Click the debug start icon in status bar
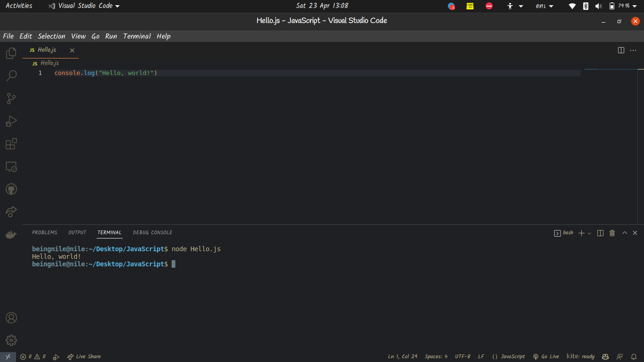The width and height of the screenshot is (644, 362). (56, 357)
